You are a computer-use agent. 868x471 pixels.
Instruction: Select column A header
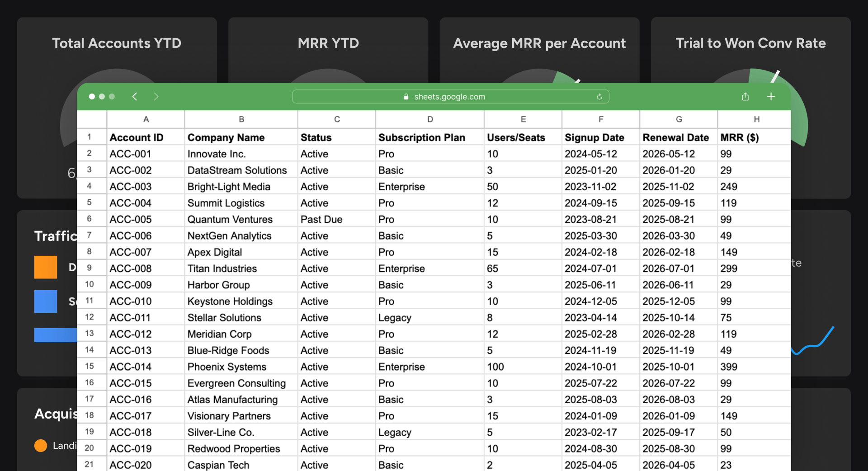pos(146,119)
